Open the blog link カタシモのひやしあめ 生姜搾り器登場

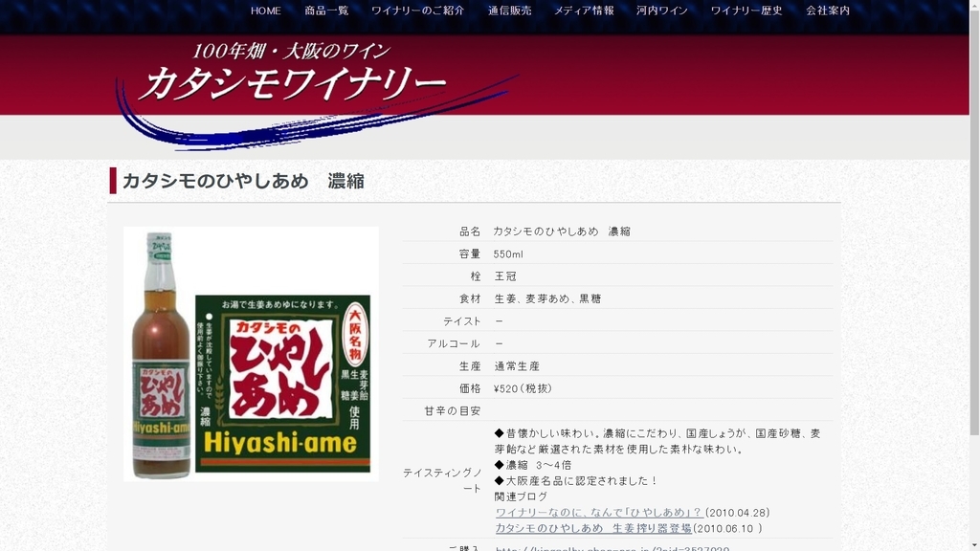click(593, 528)
